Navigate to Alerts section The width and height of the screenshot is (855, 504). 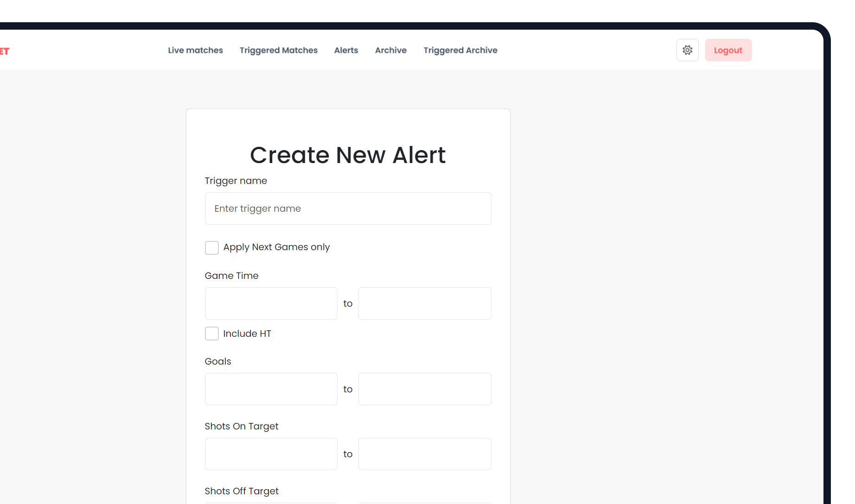pyautogui.click(x=346, y=50)
